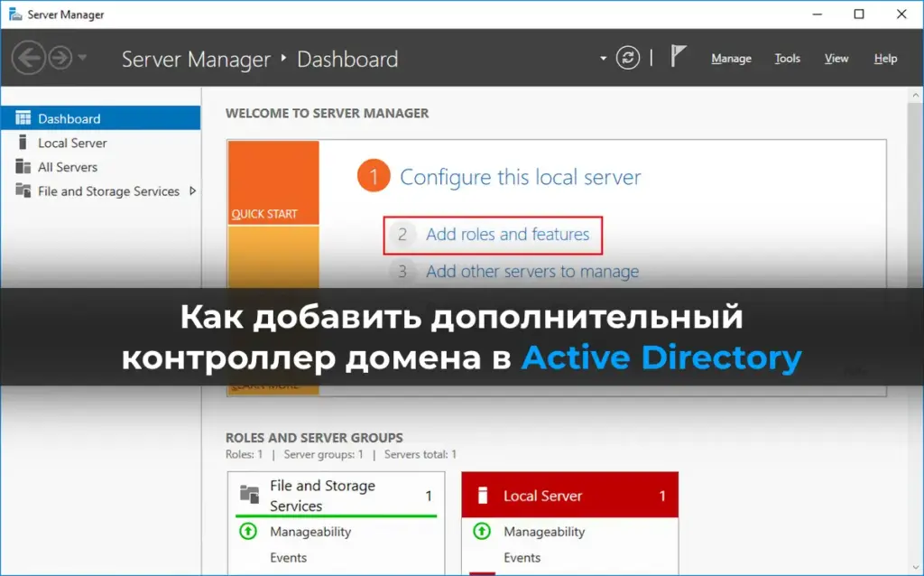The width and height of the screenshot is (924, 576).
Task: Open the View menu
Action: (836, 59)
